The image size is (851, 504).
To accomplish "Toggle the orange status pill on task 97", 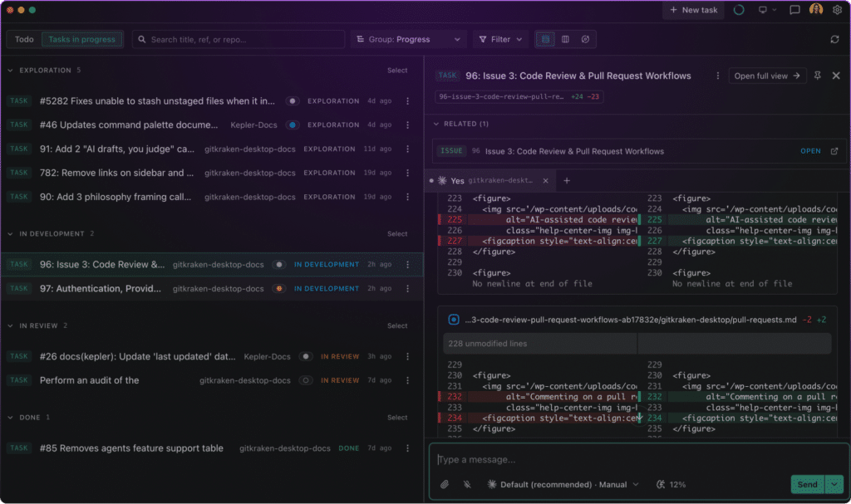I will 279,289.
